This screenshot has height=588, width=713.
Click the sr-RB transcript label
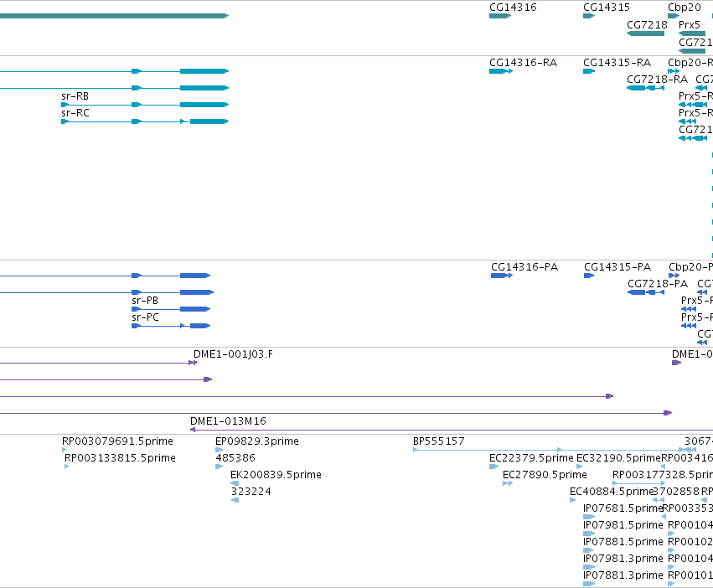[x=75, y=96]
